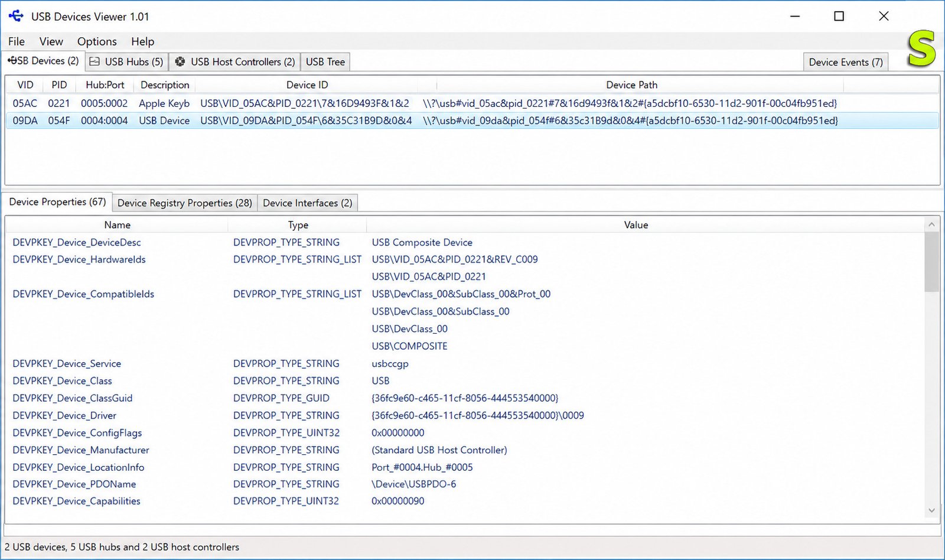The image size is (945, 560).
Task: Click the usbccgp service value
Action: [x=390, y=364]
